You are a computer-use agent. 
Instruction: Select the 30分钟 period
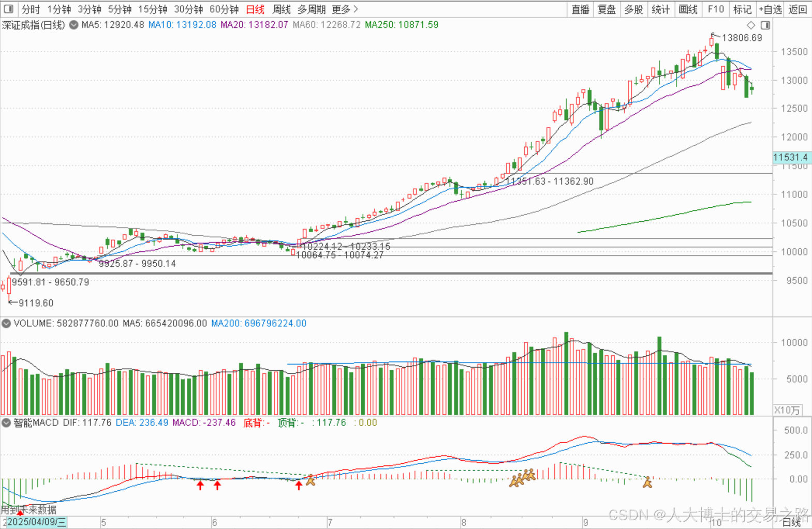point(188,9)
